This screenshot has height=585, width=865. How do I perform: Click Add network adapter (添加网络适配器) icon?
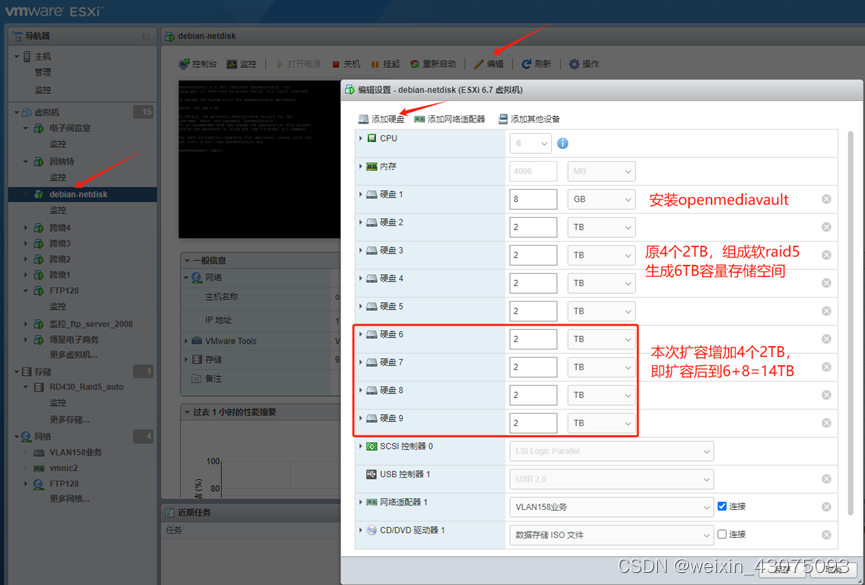[419, 119]
